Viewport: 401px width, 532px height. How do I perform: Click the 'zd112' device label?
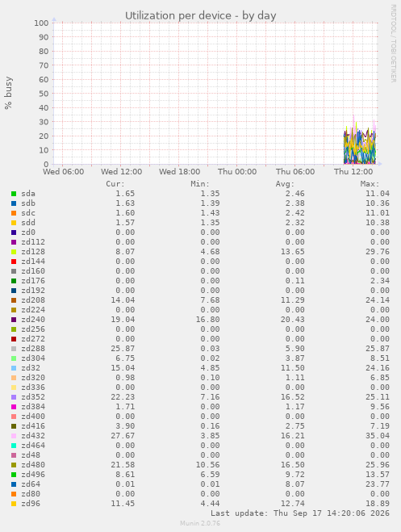[33, 242]
